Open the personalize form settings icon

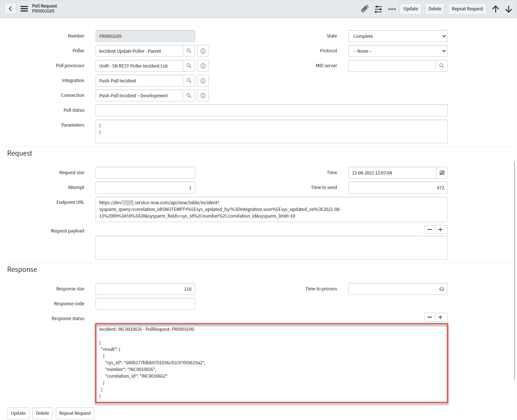pyautogui.click(x=378, y=9)
